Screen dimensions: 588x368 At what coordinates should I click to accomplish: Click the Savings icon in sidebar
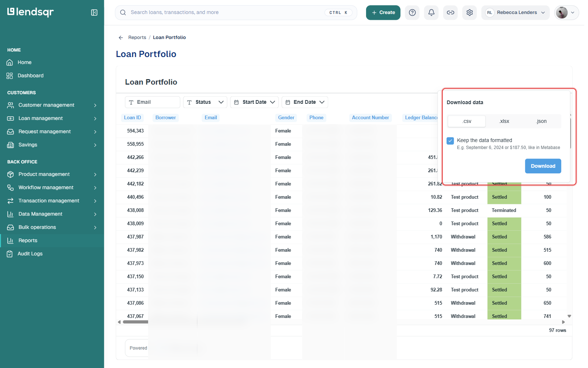click(x=11, y=145)
